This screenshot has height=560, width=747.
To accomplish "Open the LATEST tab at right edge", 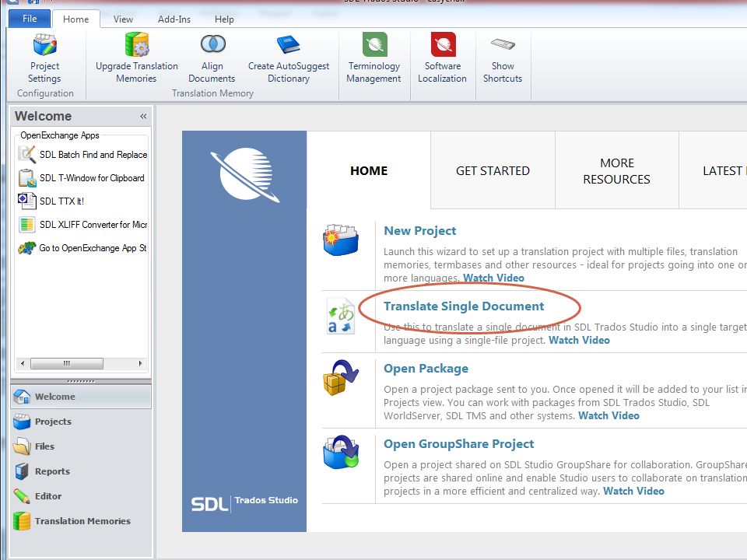I will point(714,170).
